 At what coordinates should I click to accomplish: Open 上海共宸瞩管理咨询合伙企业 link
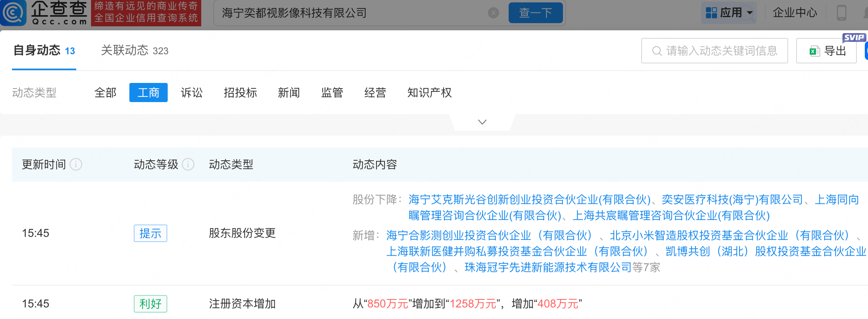point(671,216)
